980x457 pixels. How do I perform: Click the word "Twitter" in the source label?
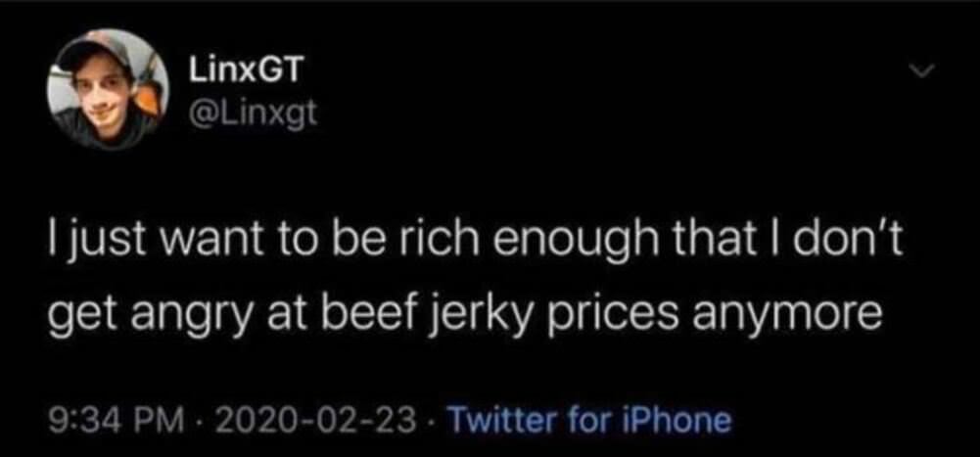pos(501,421)
